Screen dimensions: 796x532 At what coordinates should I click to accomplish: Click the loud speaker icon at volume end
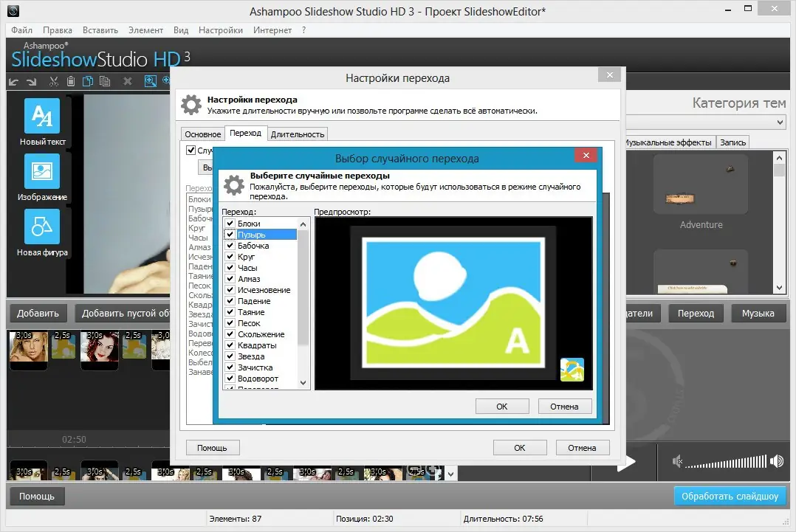click(777, 461)
